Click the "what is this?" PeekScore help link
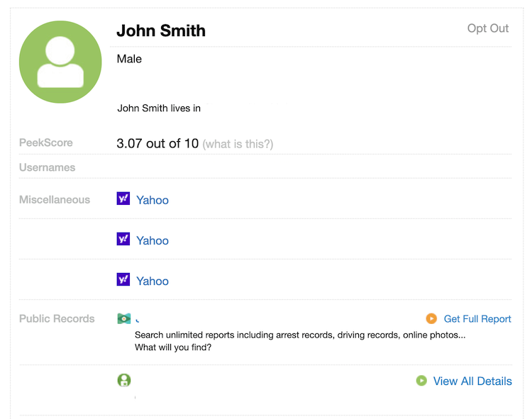 [238, 144]
